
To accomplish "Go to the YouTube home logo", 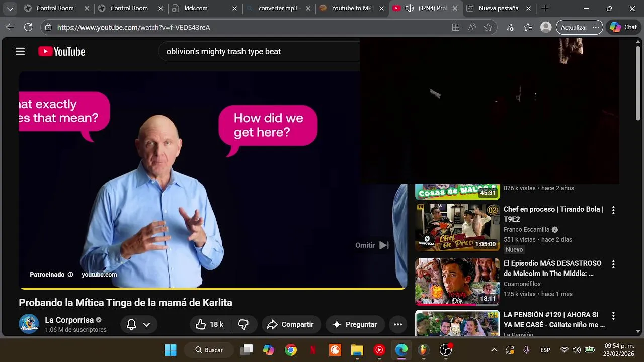I will pos(61,51).
